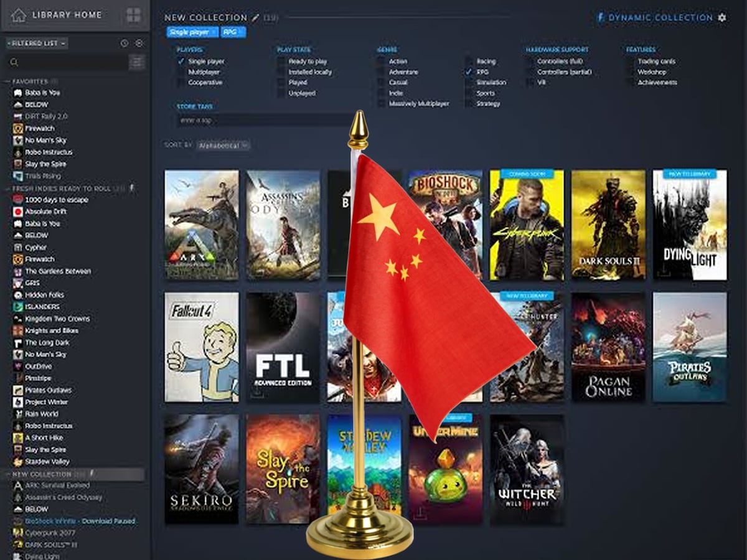Click the Library Home button label
This screenshot has width=747, height=560.
point(67,15)
